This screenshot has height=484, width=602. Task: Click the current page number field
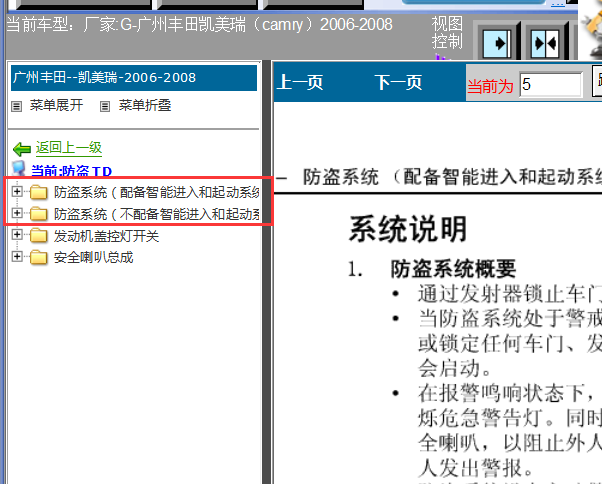click(551, 84)
